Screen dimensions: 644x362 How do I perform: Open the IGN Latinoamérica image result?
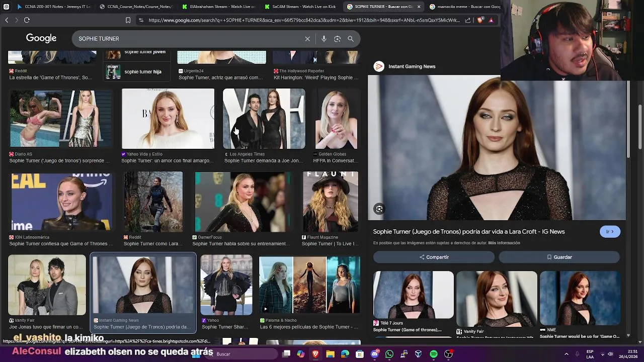point(61,202)
